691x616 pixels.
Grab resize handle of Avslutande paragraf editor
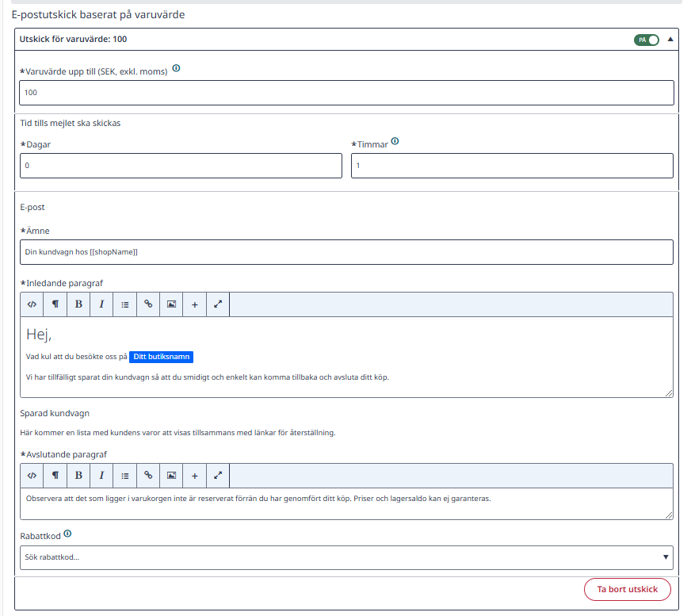click(x=669, y=515)
